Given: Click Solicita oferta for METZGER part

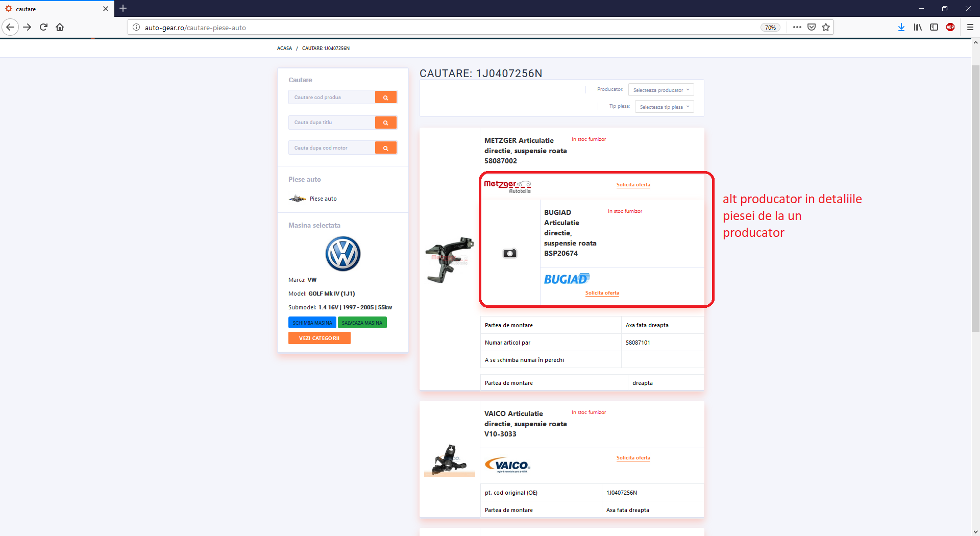Looking at the screenshot, I should [633, 185].
